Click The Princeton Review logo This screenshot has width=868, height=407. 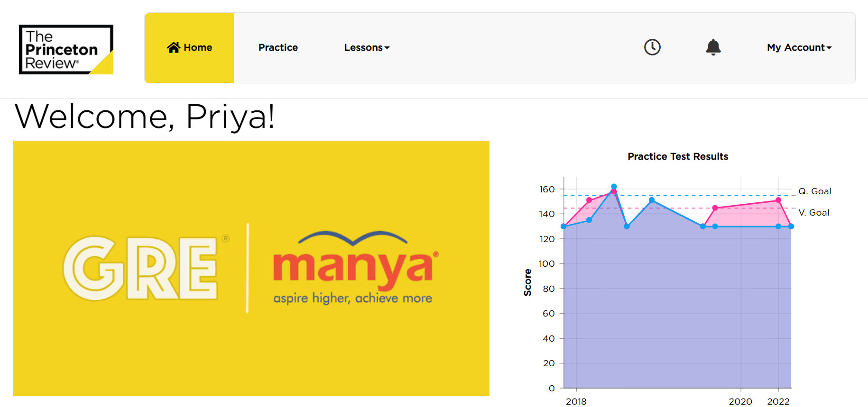(66, 49)
